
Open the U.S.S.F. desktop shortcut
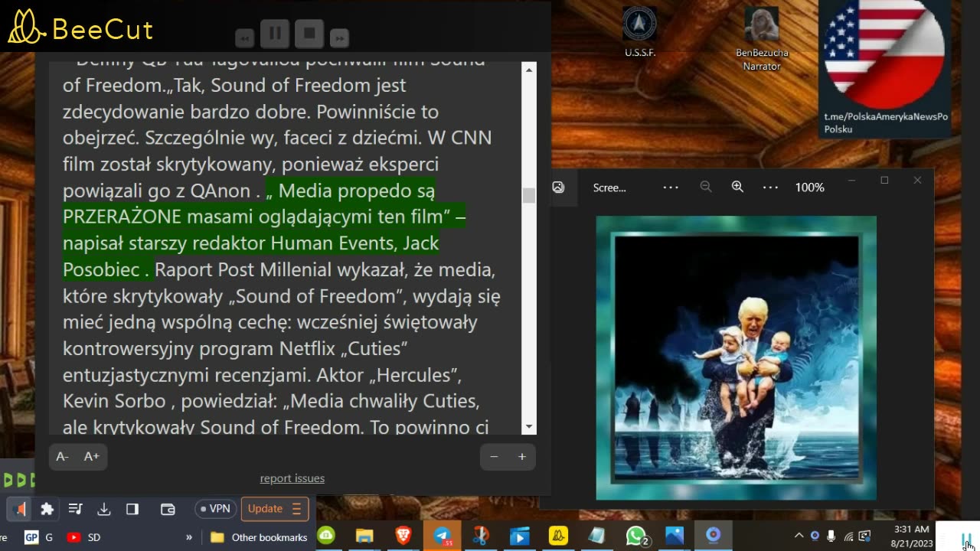(x=640, y=31)
